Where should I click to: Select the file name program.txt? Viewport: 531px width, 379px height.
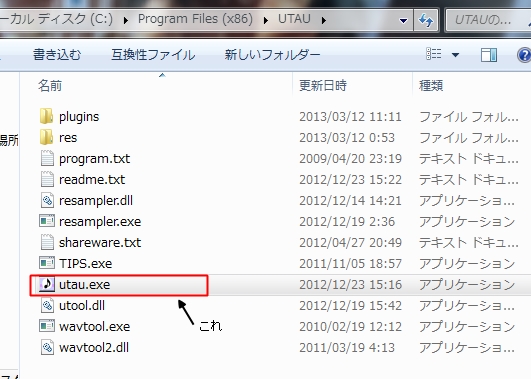pos(94,159)
